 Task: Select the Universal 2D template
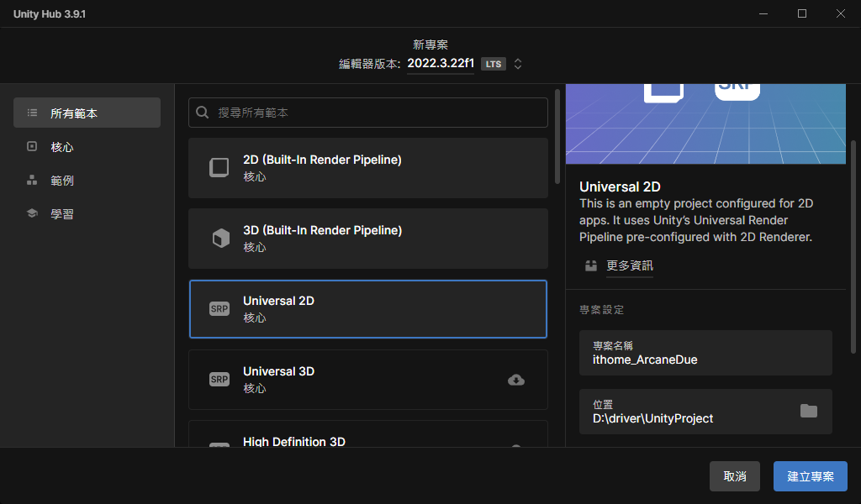click(368, 309)
